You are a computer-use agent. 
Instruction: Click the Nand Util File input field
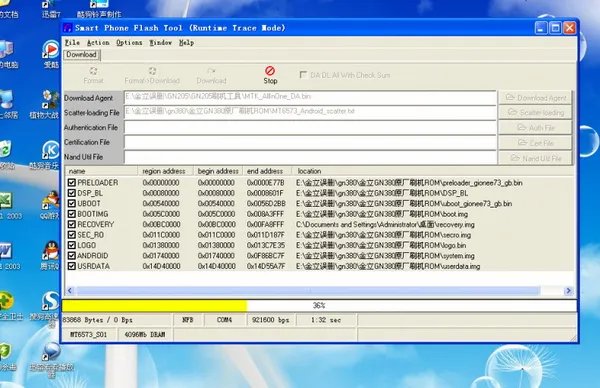pyautogui.click(x=310, y=157)
